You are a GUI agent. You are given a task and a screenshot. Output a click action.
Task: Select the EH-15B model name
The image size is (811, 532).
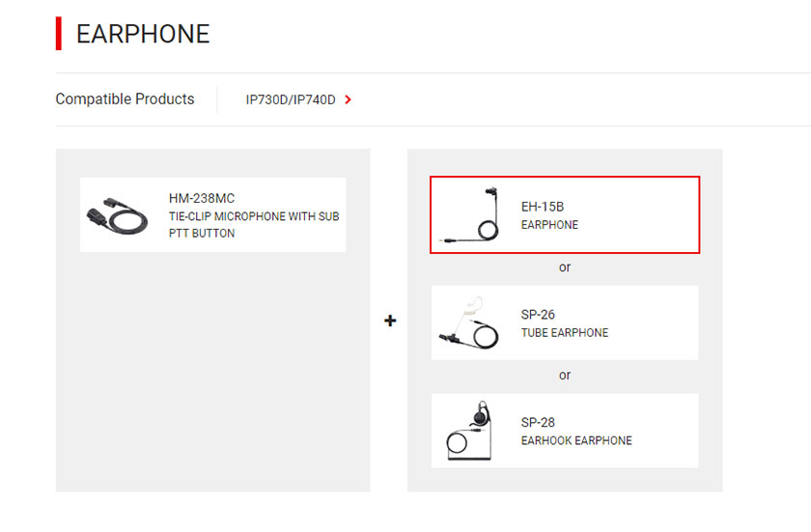tap(542, 207)
